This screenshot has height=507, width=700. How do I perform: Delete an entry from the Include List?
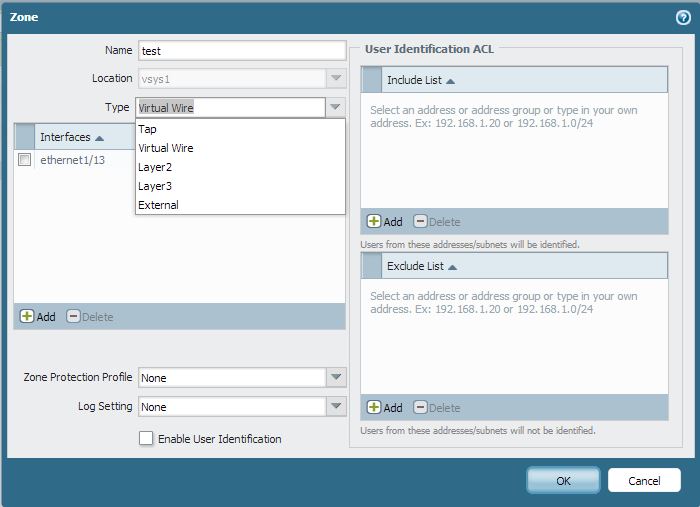(x=437, y=222)
